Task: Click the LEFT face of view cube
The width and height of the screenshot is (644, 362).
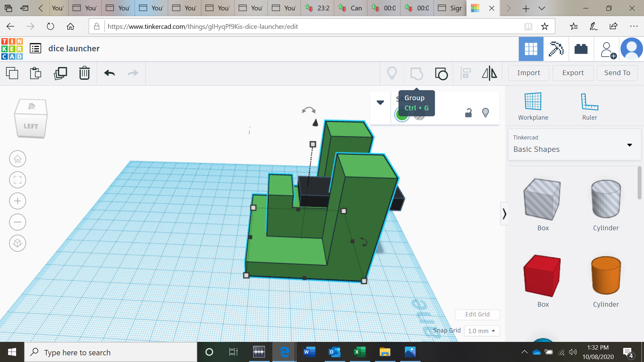Action: pyautogui.click(x=31, y=126)
